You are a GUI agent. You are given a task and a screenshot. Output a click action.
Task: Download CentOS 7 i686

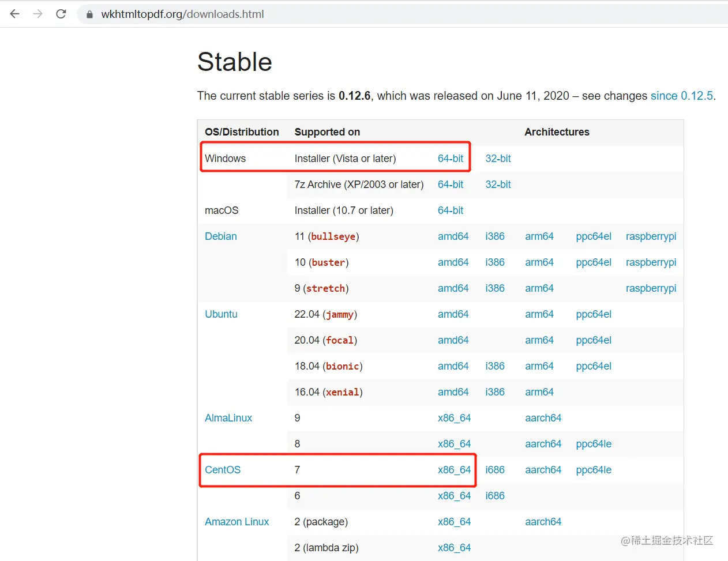pos(495,470)
